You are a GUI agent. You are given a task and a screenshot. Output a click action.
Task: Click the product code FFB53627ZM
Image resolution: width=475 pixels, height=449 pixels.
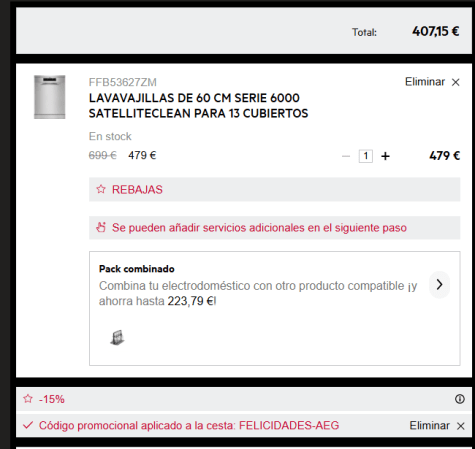[x=122, y=82]
